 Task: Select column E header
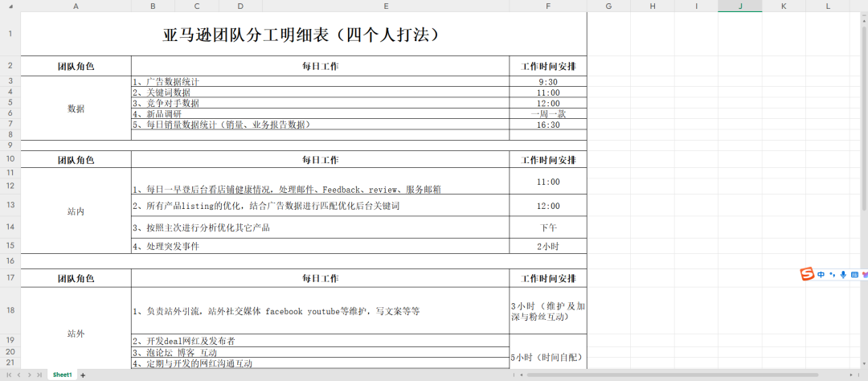point(386,6)
